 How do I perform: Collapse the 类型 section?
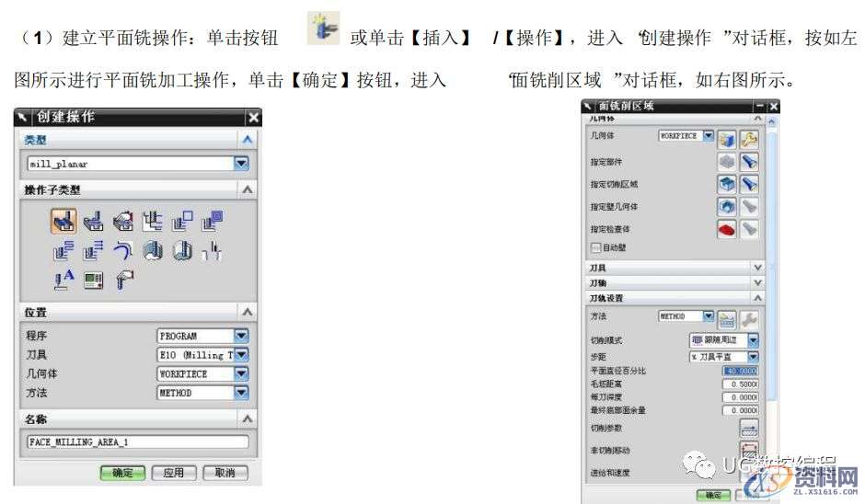tap(248, 140)
